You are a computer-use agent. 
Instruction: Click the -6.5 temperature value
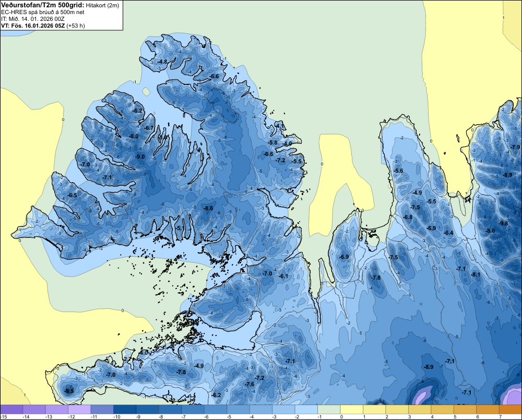(72, 195)
